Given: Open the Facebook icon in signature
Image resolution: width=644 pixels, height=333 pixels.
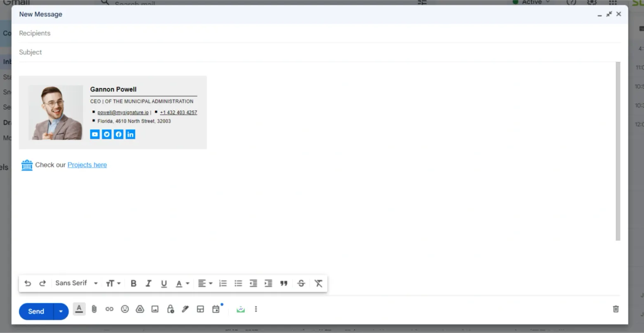Looking at the screenshot, I should coord(118,134).
